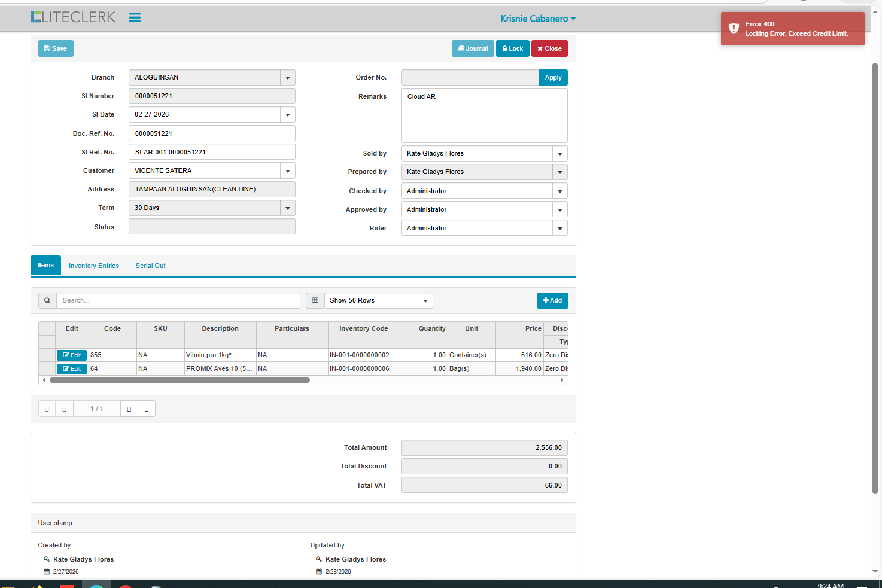Viewport: 882px width, 588px height.
Task: Click the table grid rows icon
Action: coord(315,301)
